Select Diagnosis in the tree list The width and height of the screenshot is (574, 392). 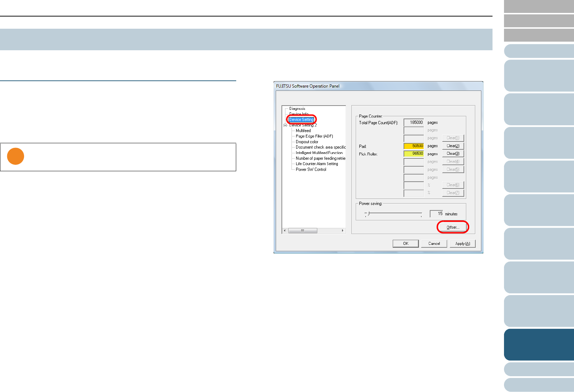click(x=297, y=108)
